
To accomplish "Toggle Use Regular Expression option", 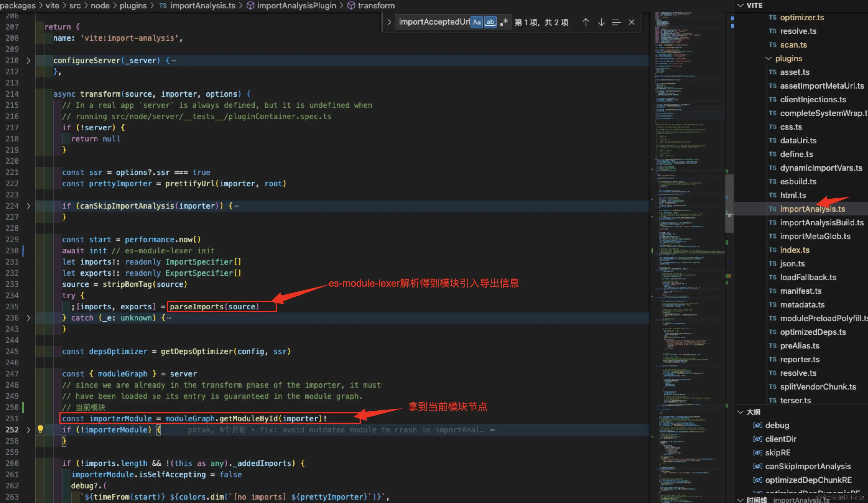I will pos(504,22).
